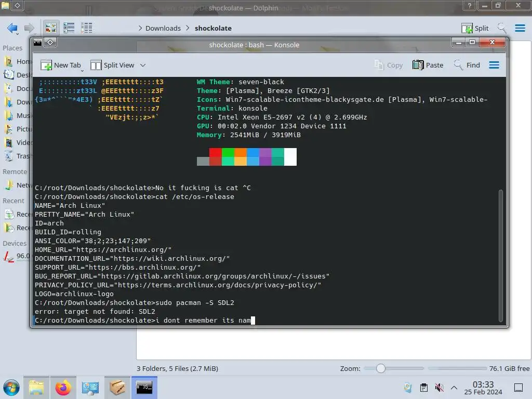Click Split View in Konsole toolbar
The height and width of the screenshot is (399, 532).
coord(112,65)
